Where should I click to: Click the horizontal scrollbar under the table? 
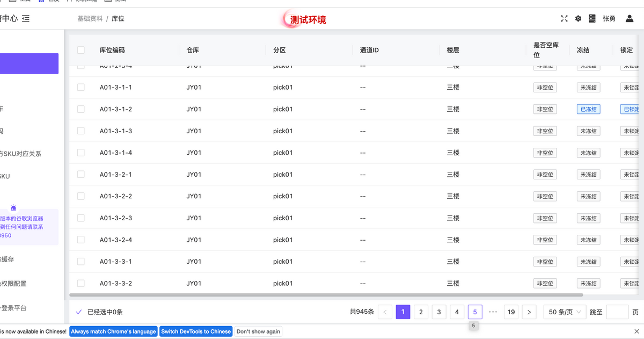pos(326,295)
